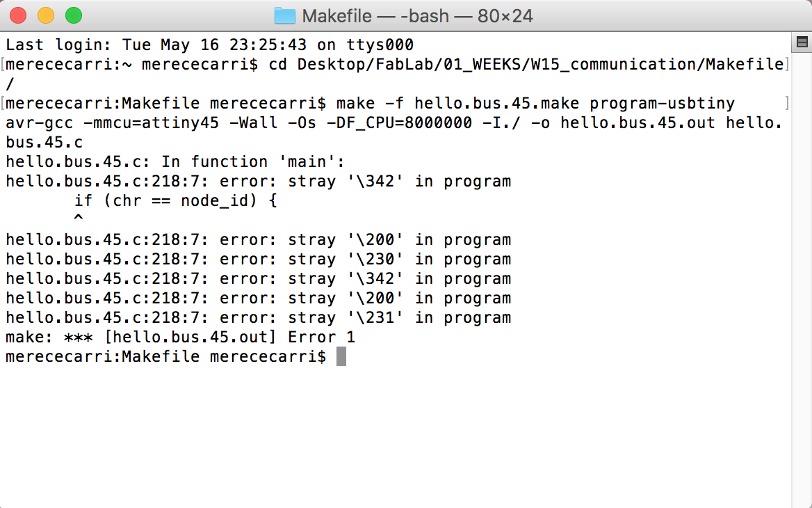Screen dimensions: 812x508
Task: Click the "In function 'main':" message
Action: click(253, 161)
